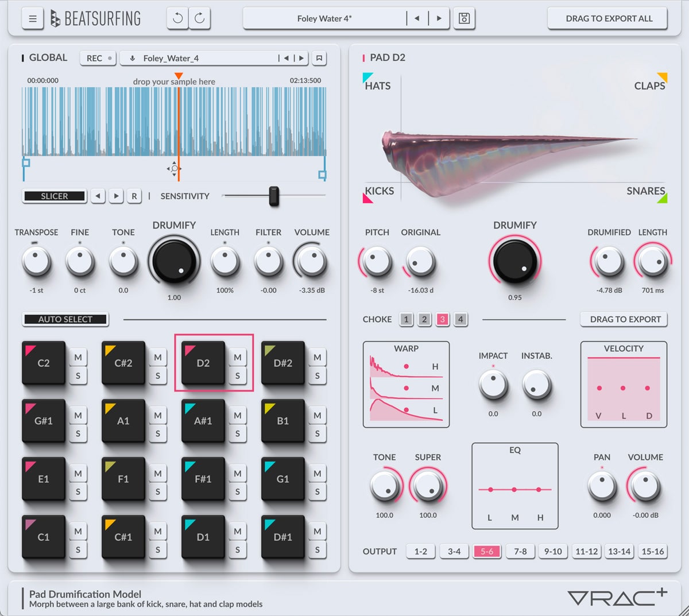Solo pad D#2
The height and width of the screenshot is (616, 689).
(318, 376)
